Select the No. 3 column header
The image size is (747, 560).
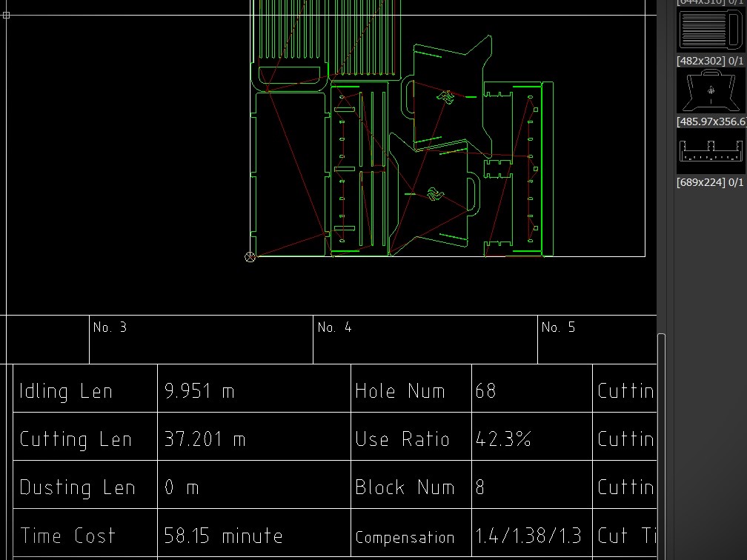coord(110,327)
